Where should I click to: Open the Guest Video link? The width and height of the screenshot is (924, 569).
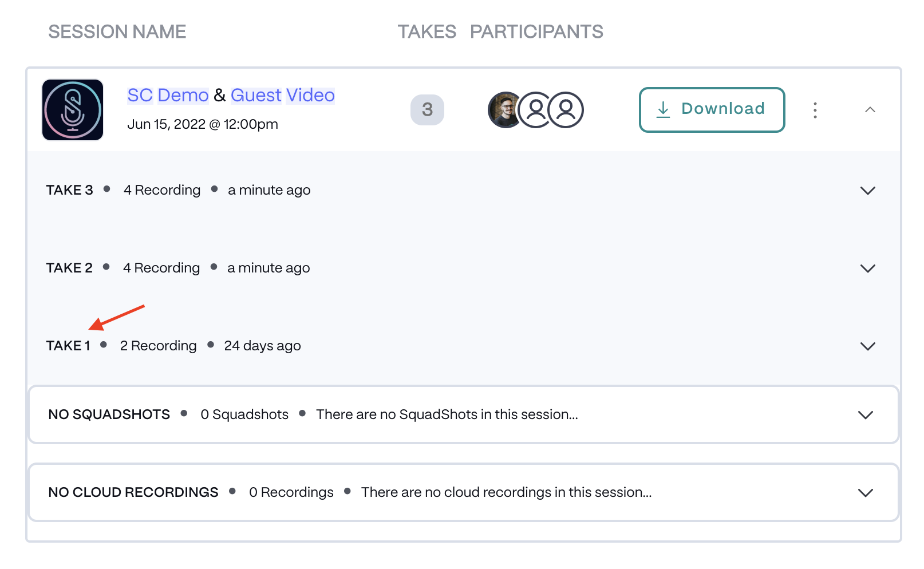coord(282,95)
